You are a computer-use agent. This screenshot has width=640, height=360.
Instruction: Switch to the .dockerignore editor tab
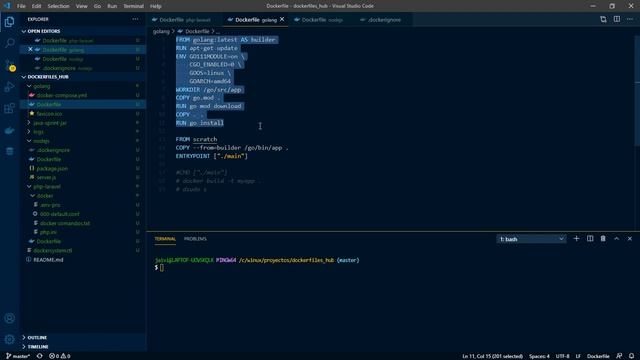tap(383, 20)
